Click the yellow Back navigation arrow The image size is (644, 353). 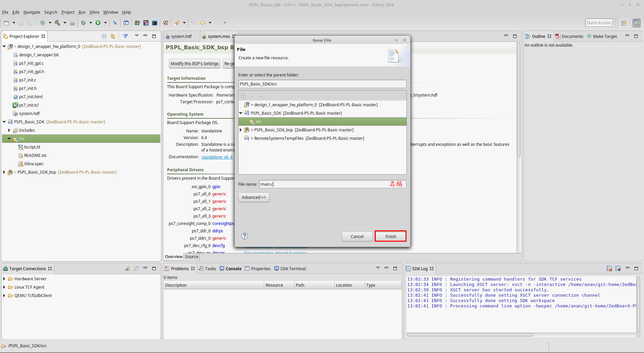click(x=203, y=23)
